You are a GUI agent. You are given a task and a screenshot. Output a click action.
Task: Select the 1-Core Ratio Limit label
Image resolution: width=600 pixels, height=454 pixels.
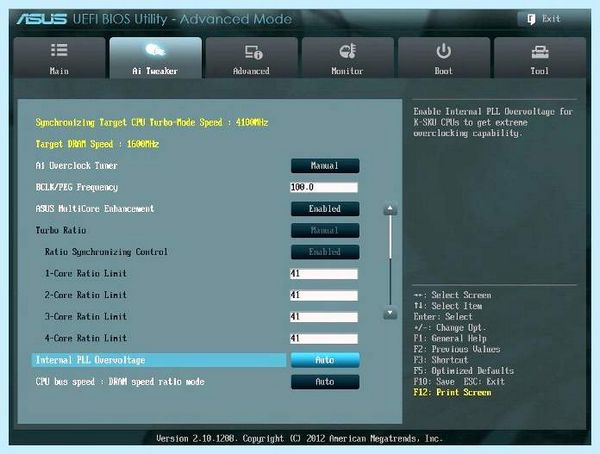(86, 273)
